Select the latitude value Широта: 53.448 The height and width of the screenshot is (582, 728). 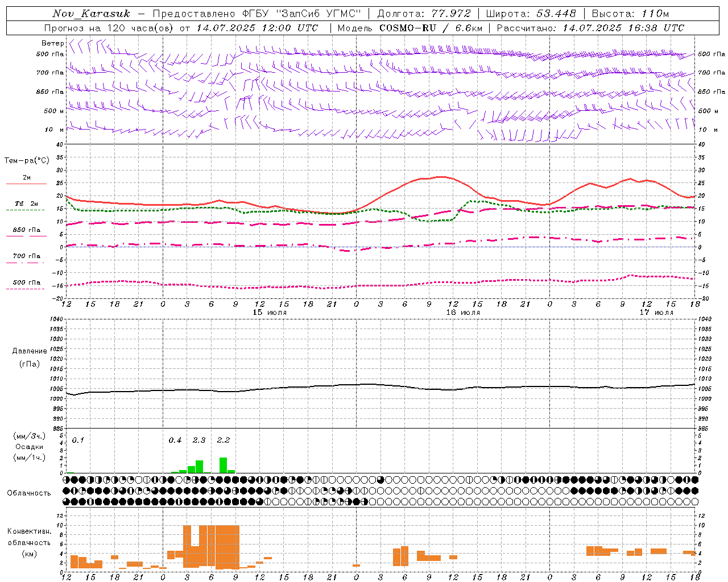pos(531,14)
